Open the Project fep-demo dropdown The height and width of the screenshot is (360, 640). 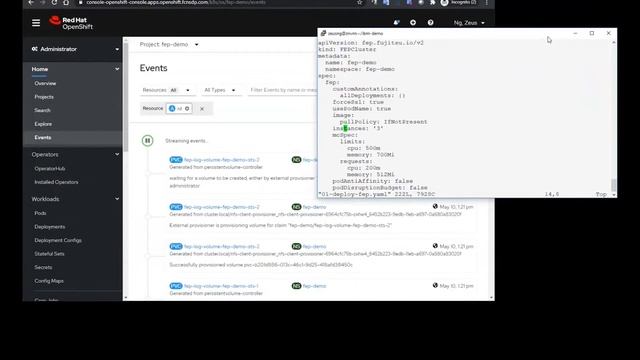(x=169, y=44)
